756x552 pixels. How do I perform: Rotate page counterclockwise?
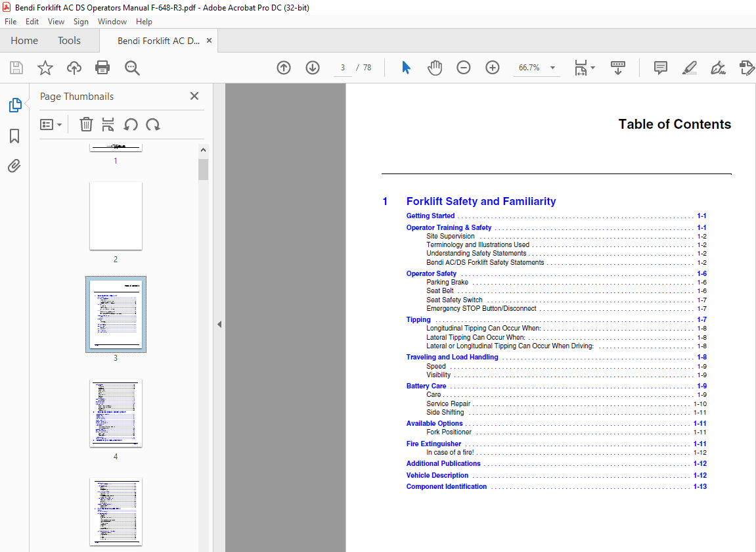pyautogui.click(x=131, y=124)
